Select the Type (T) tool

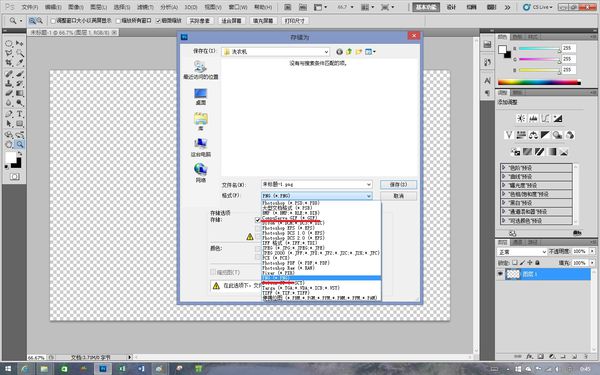coord(20,114)
